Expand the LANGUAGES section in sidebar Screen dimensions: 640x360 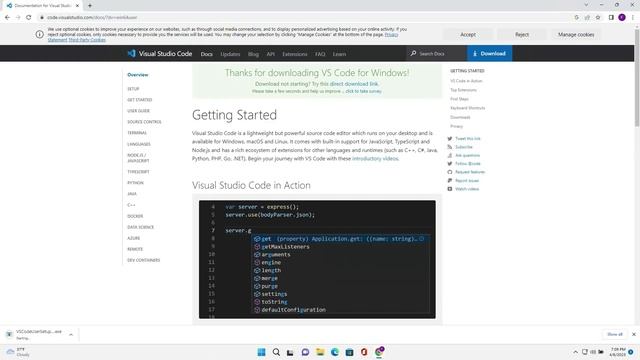pos(139,144)
